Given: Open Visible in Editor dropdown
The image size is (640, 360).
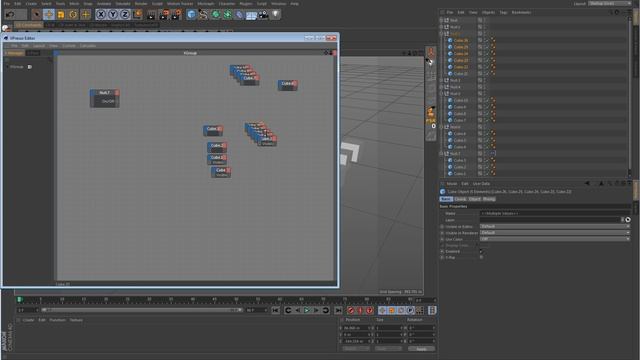Looking at the screenshot, I should pyautogui.click(x=555, y=226).
